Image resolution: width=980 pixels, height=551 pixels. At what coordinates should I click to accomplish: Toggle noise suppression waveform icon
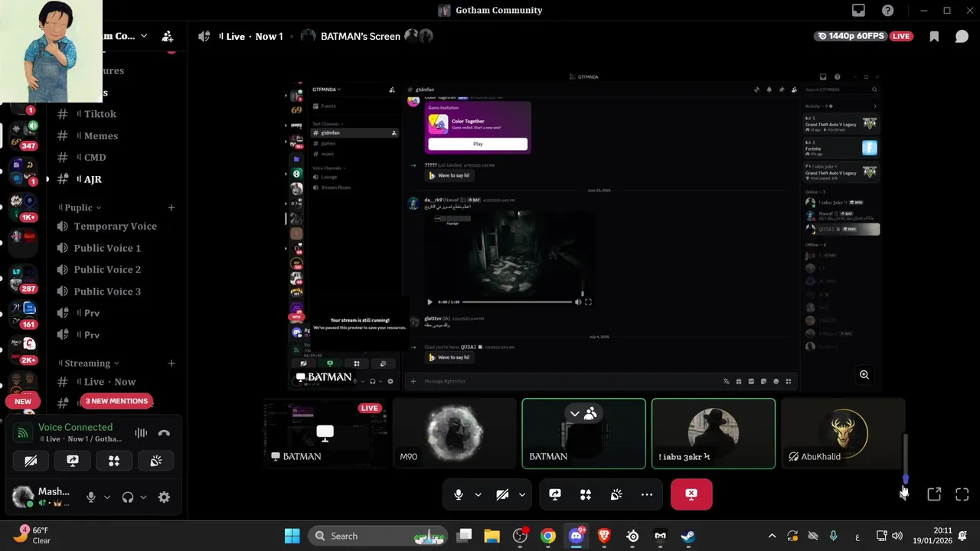(141, 433)
